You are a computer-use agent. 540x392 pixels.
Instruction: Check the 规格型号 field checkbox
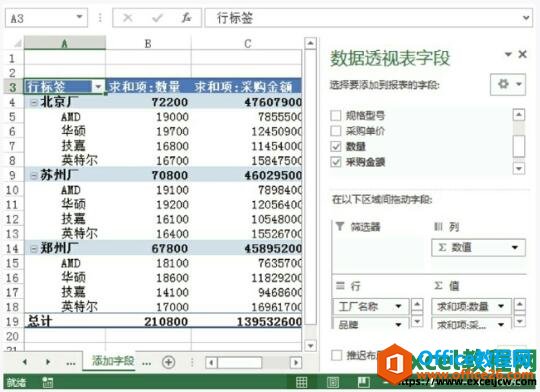coord(336,115)
